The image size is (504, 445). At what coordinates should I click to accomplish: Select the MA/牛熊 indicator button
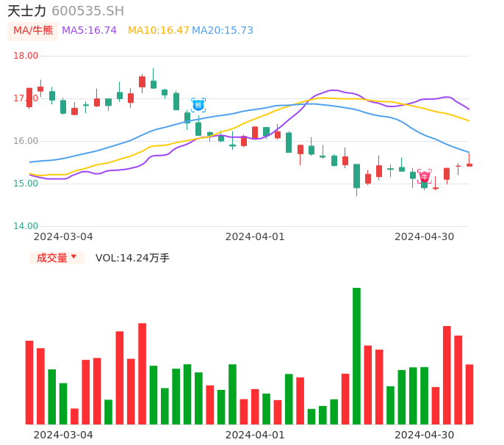(33, 31)
